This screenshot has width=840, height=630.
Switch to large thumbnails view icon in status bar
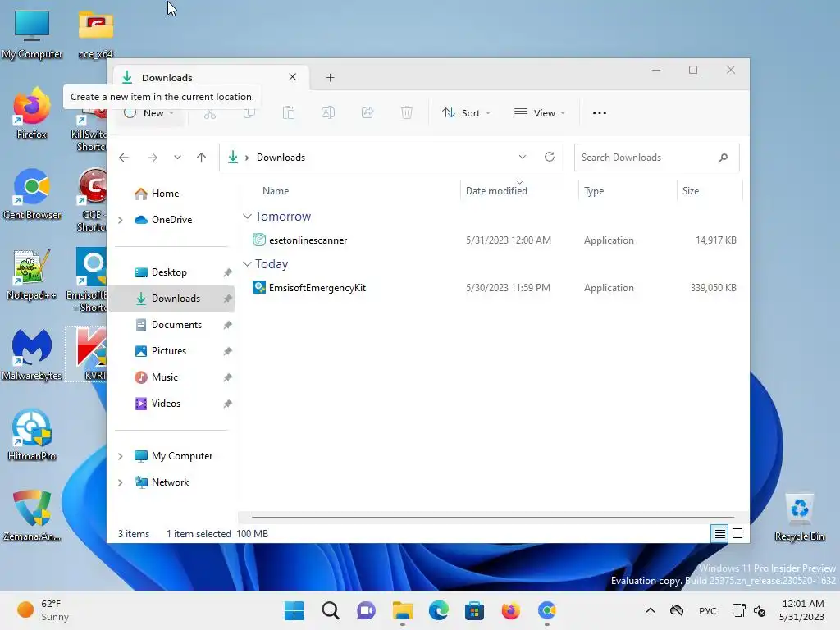[x=737, y=533]
